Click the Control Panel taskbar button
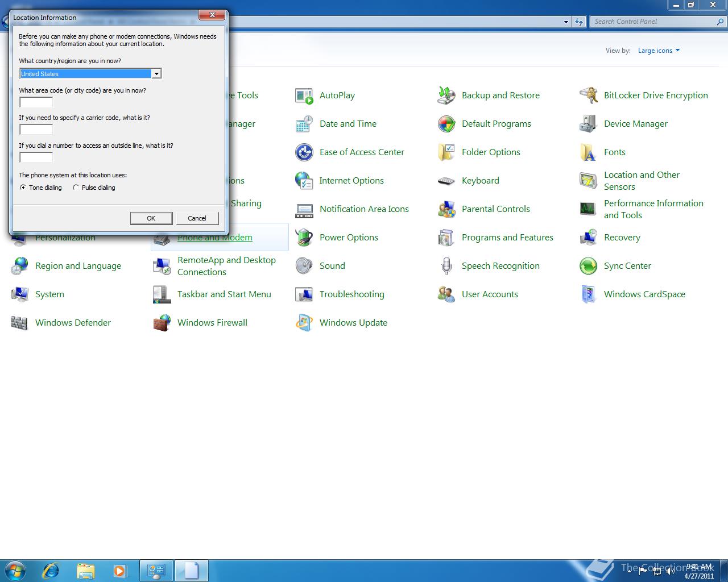This screenshot has height=582, width=728. coord(156,571)
